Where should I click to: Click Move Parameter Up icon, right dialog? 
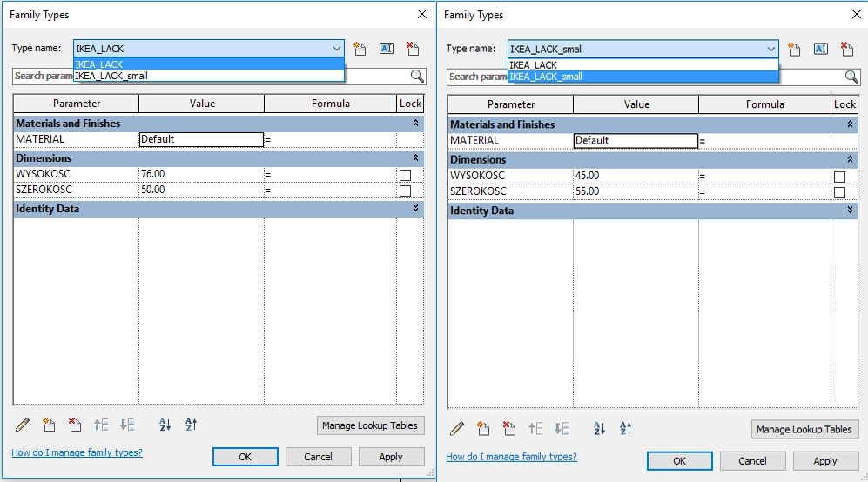point(535,428)
